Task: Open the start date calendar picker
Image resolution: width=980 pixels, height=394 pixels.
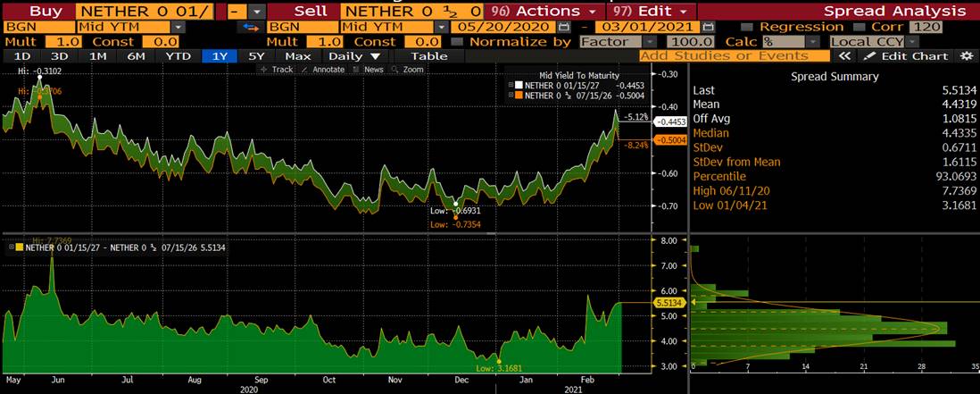Action: 564,28
